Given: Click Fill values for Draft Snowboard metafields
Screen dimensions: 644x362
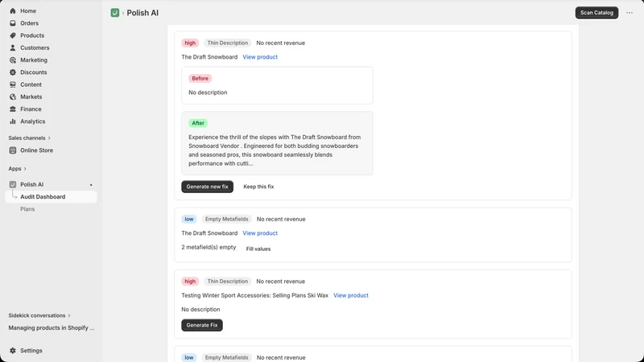Looking at the screenshot, I should click(x=258, y=249).
